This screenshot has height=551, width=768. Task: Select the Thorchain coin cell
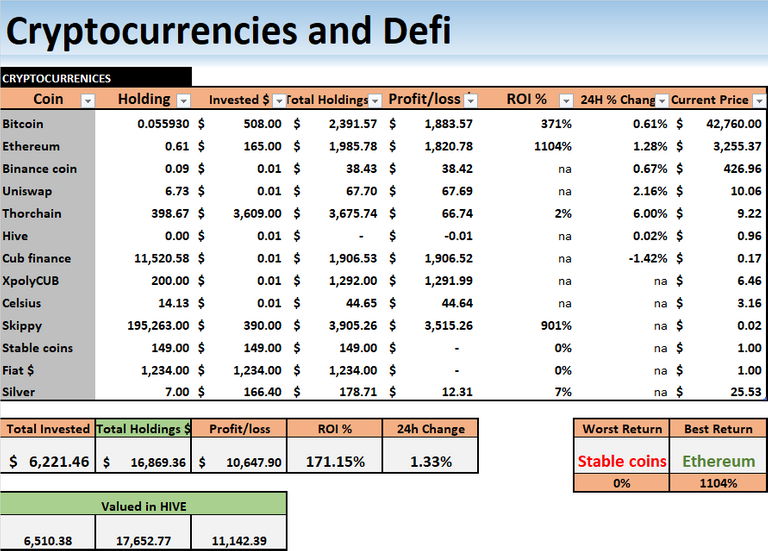pyautogui.click(x=48, y=214)
